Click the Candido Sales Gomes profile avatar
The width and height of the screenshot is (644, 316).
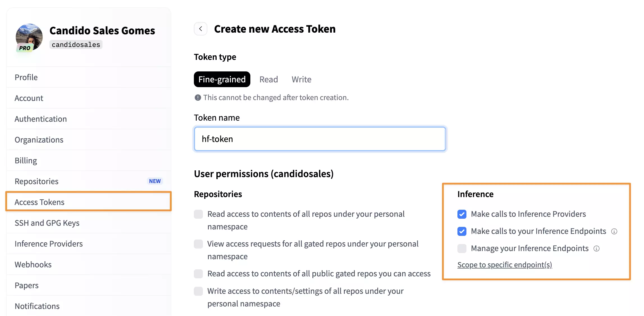tap(29, 37)
